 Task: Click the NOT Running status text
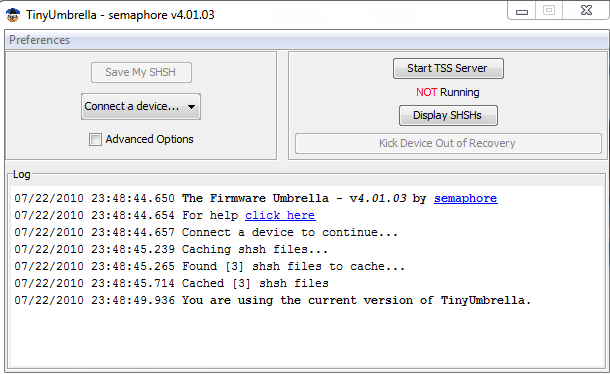(447, 92)
